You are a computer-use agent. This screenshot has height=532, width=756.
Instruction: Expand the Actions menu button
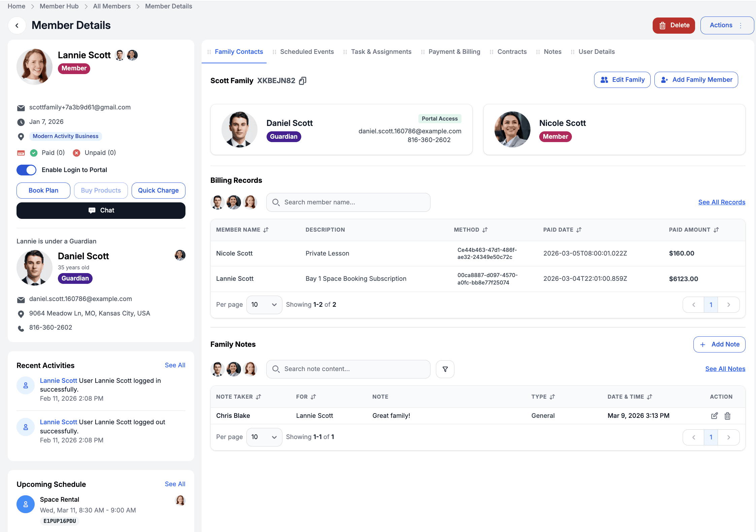727,25
